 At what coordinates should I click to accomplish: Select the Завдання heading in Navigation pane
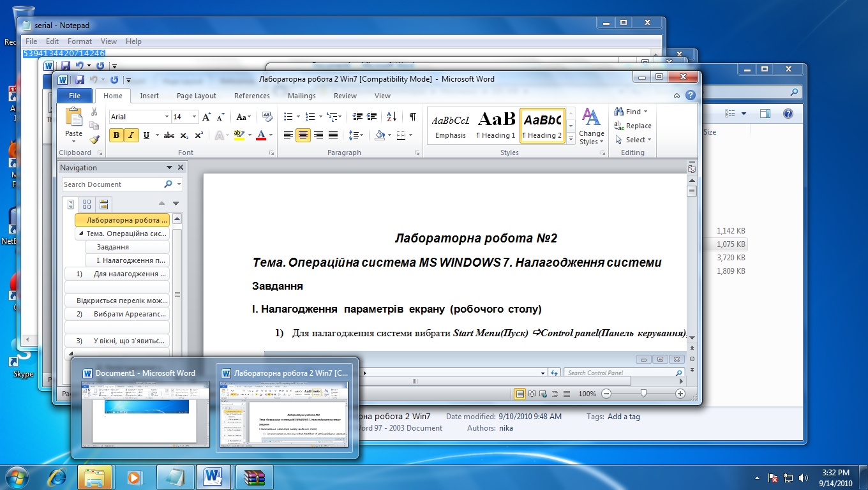pyautogui.click(x=128, y=247)
